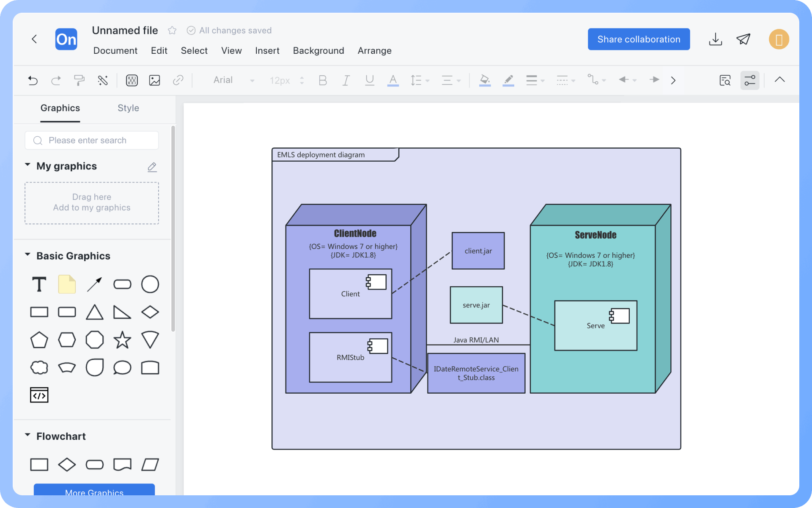This screenshot has width=812, height=508.
Task: Open the orange user avatar
Action: (779, 39)
